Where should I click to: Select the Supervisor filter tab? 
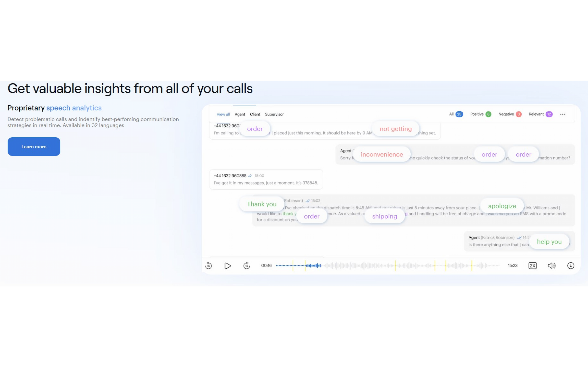tap(274, 114)
